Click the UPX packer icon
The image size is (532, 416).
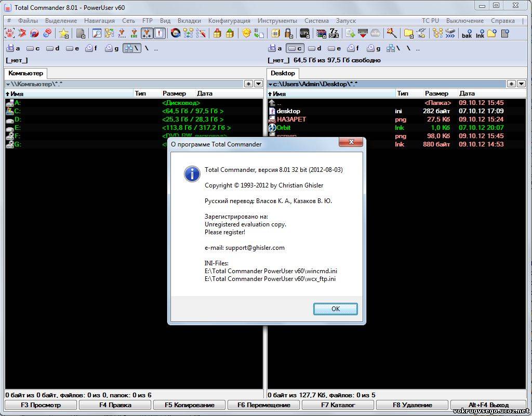click(304, 33)
